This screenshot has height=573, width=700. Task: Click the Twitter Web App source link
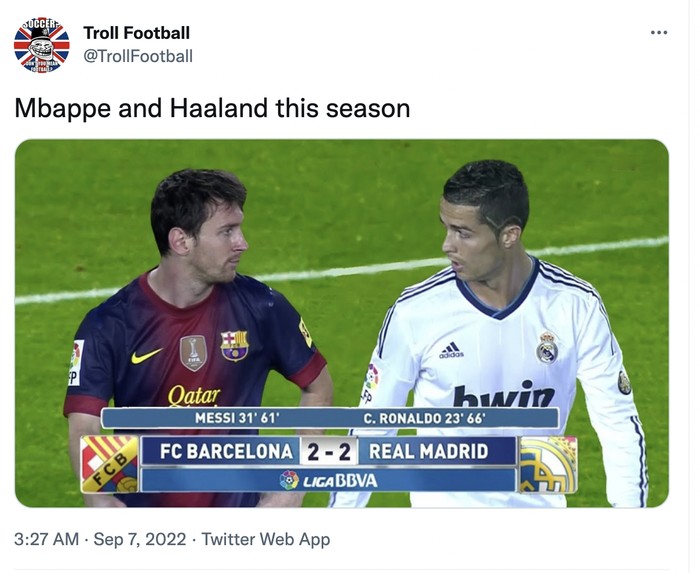pyautogui.click(x=266, y=539)
